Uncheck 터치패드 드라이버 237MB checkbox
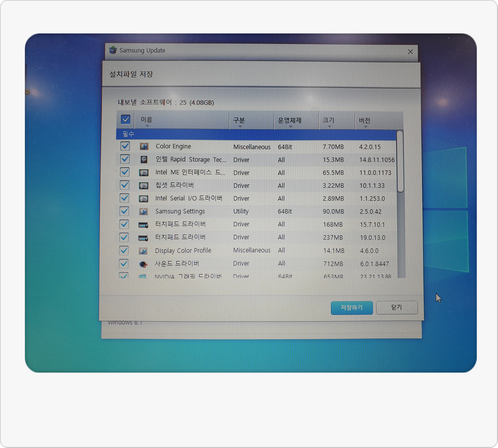 (x=124, y=237)
